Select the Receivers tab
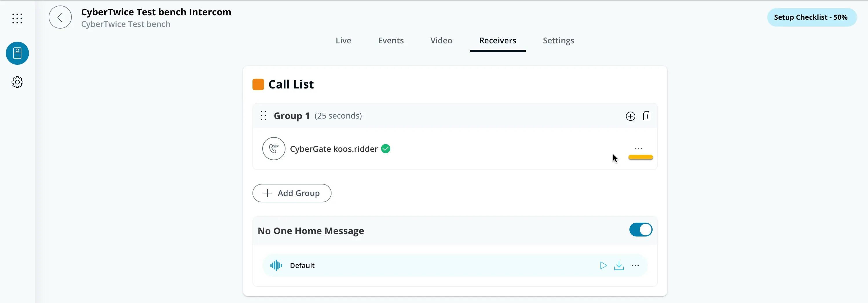868x303 pixels. (x=497, y=40)
